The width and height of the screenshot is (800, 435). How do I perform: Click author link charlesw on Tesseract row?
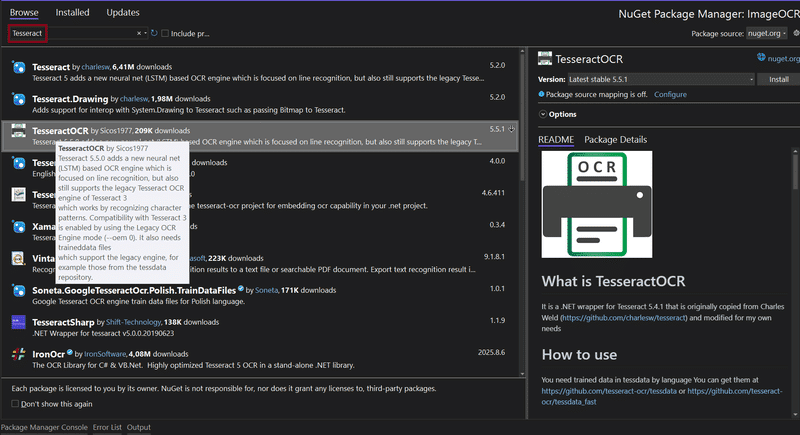(95, 67)
